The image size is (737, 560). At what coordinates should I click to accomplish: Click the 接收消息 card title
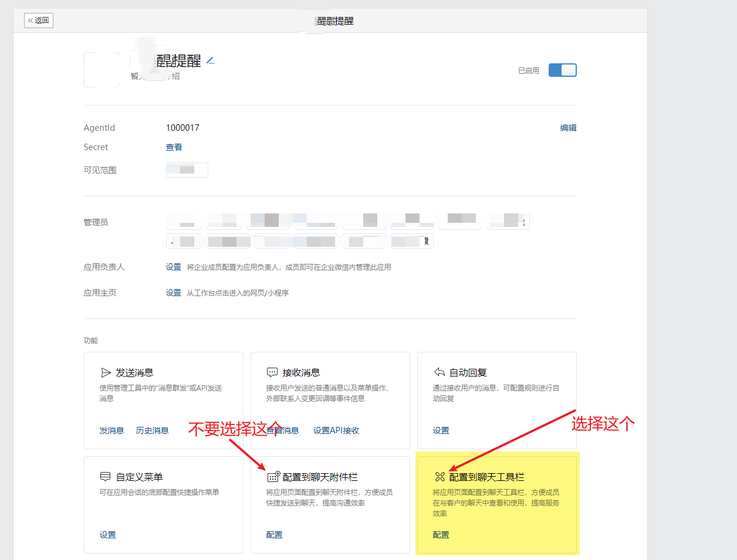301,372
